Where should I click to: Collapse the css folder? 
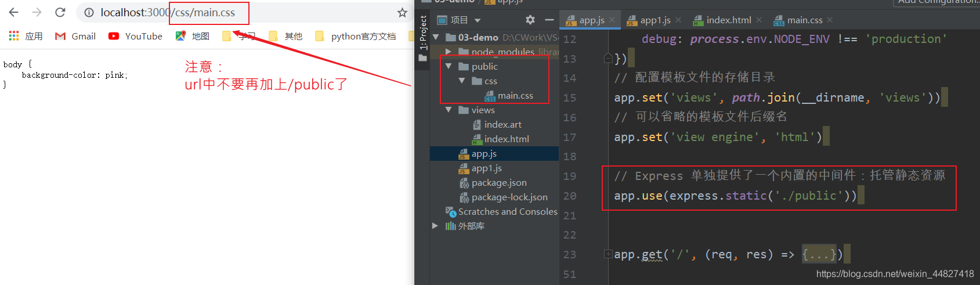pyautogui.click(x=462, y=81)
